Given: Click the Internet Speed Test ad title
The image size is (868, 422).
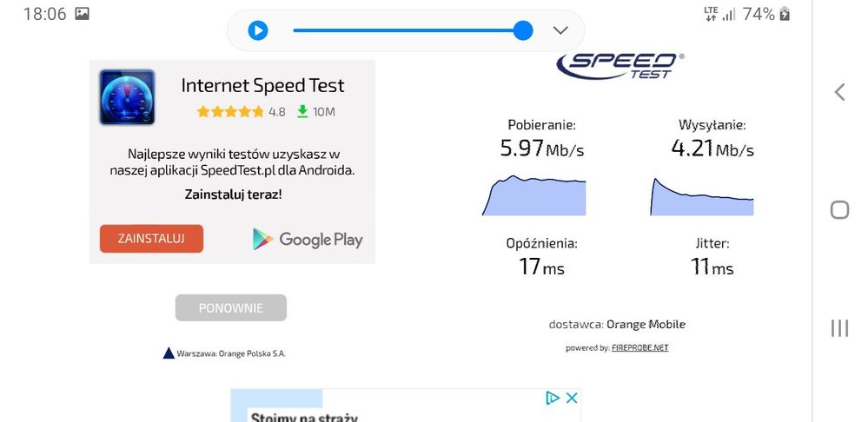Looking at the screenshot, I should tap(262, 85).
